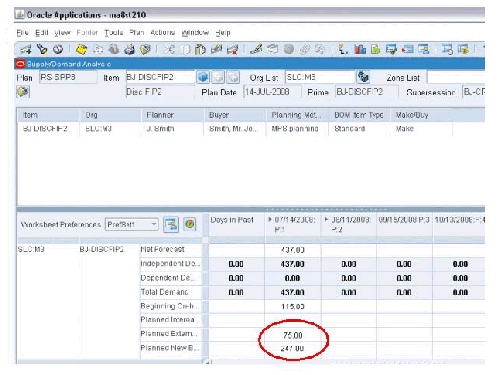Click the Copy toolbar icon
500x375 pixels.
pos(185,50)
